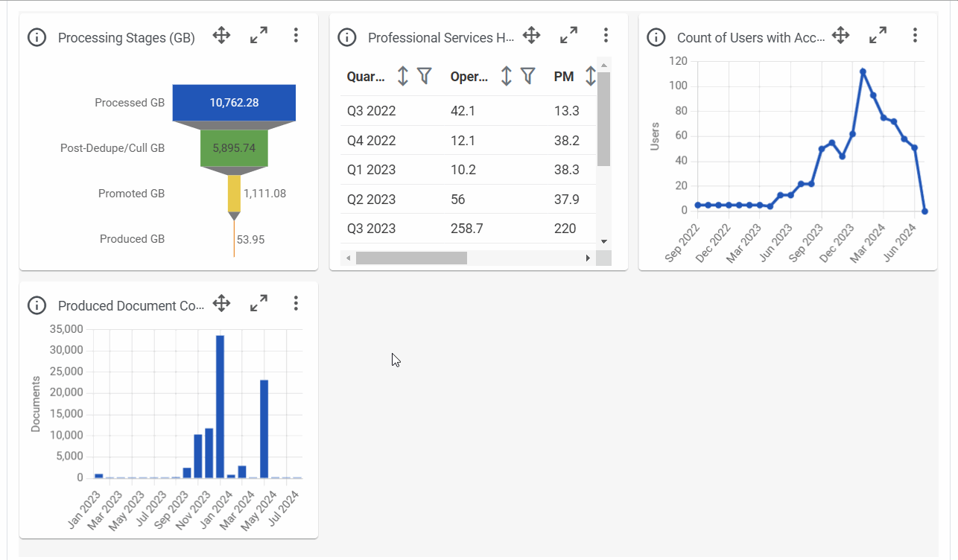Image resolution: width=958 pixels, height=560 pixels.
Task: Select the Q4 2022 row cell
Action: (x=372, y=141)
